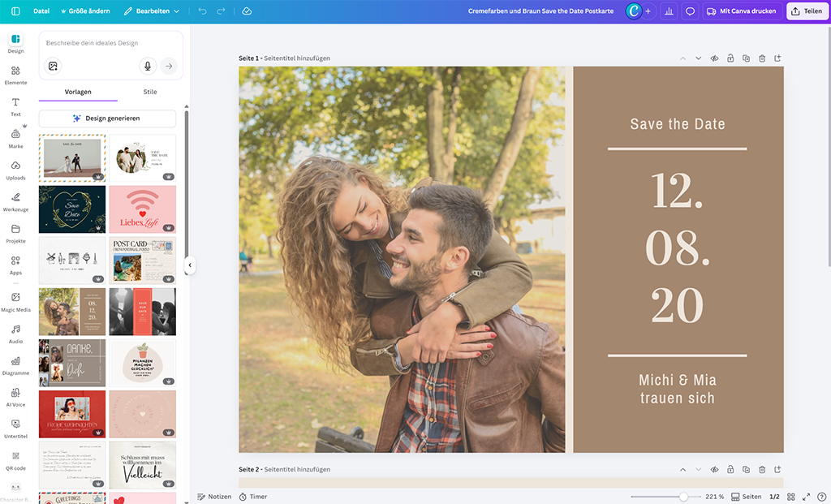This screenshot has width=831, height=504.
Task: Enter fullscreen presentation mode
Action: (x=806, y=497)
